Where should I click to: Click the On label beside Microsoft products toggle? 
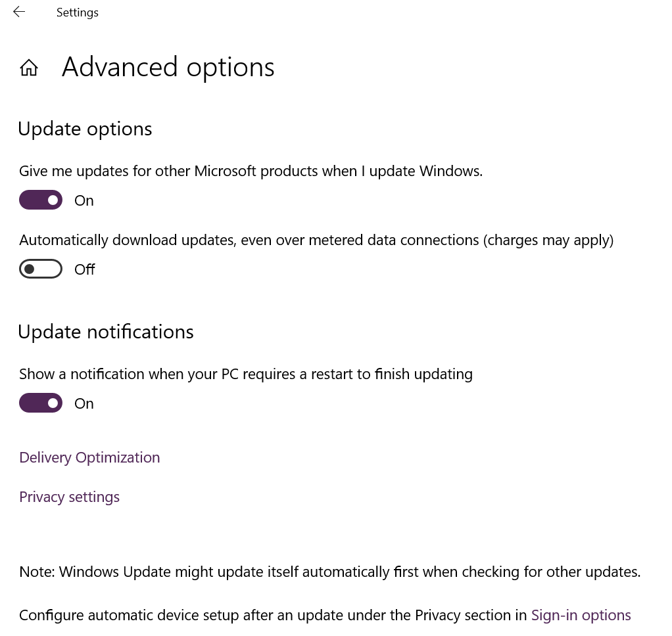[84, 200]
